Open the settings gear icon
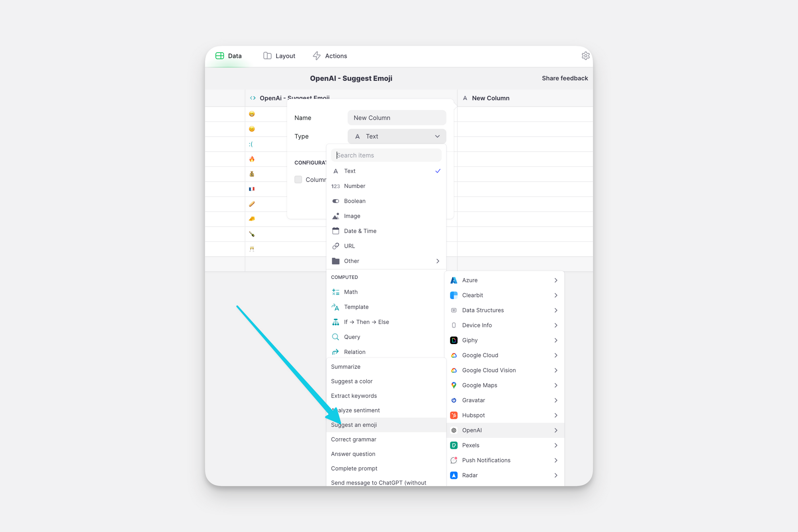 coord(585,56)
